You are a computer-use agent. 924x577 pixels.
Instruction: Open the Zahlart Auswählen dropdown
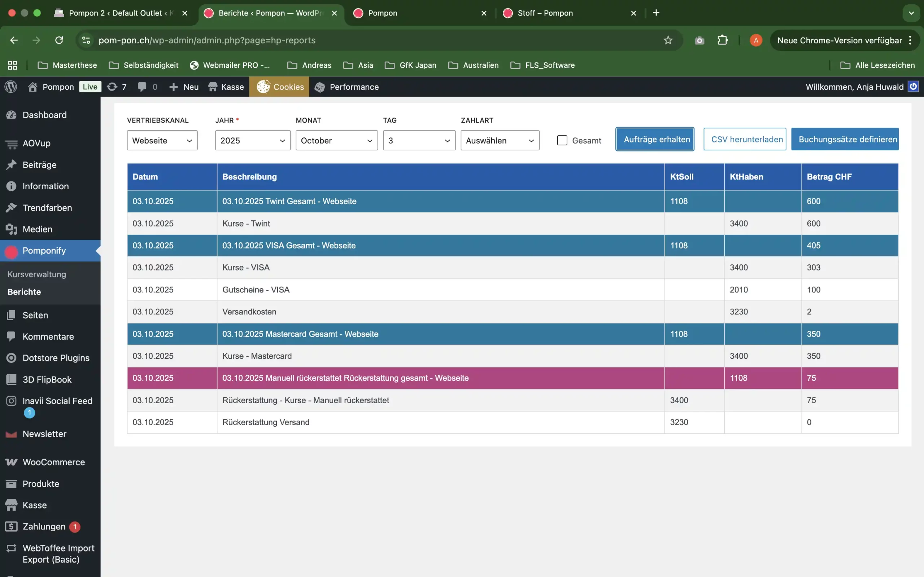500,140
